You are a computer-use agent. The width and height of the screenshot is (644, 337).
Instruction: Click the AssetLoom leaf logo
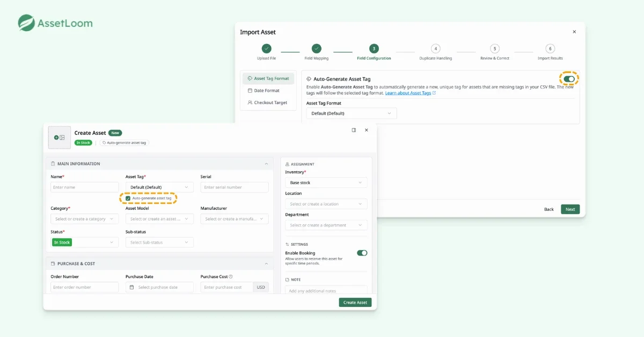point(26,23)
